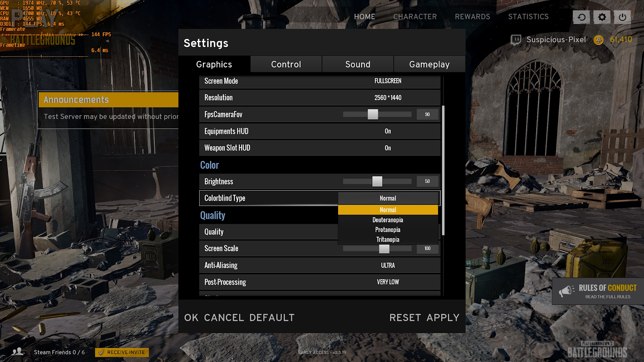The image size is (644, 362).
Task: Read the full rules of conduct
Action: pyautogui.click(x=608, y=297)
